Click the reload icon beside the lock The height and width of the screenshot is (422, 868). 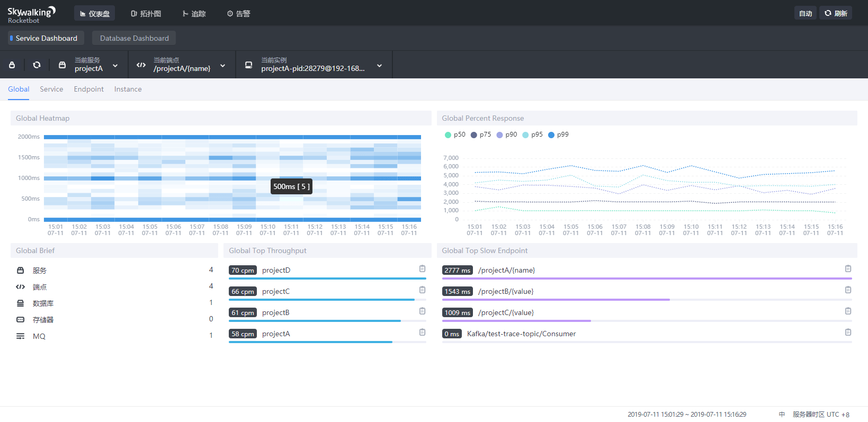(37, 65)
